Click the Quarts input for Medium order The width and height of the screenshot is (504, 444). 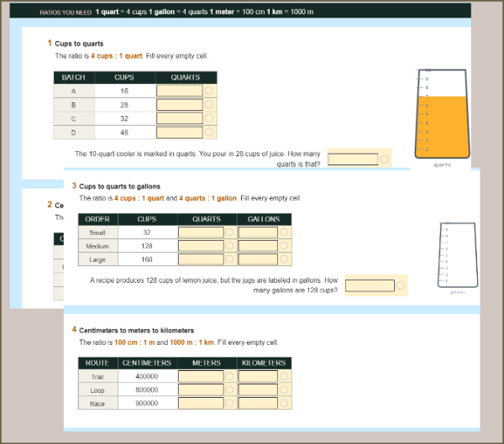(201, 246)
